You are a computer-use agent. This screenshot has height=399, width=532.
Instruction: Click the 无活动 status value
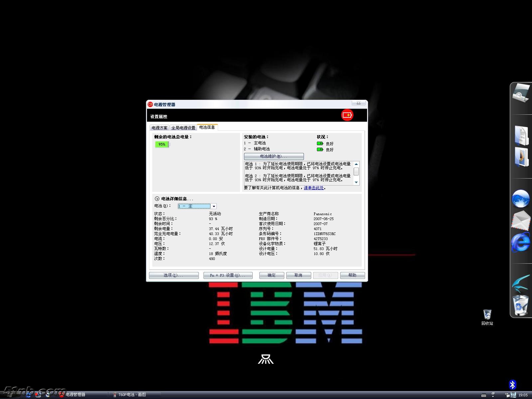tap(215, 214)
